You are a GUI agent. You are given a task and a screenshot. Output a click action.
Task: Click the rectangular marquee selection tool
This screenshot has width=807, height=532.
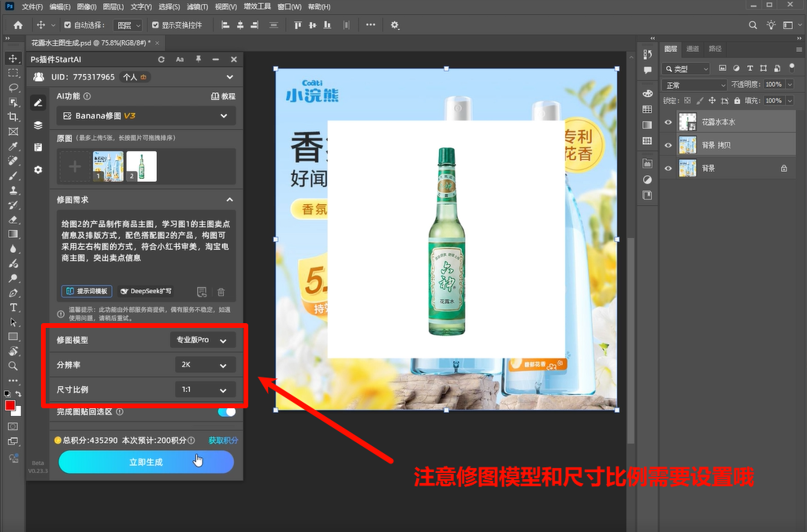pyautogui.click(x=12, y=73)
